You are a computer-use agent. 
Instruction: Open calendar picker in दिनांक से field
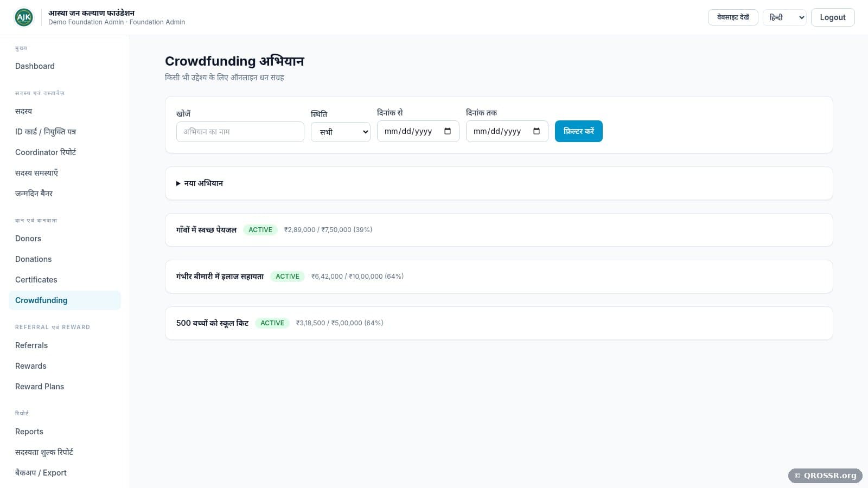(448, 131)
